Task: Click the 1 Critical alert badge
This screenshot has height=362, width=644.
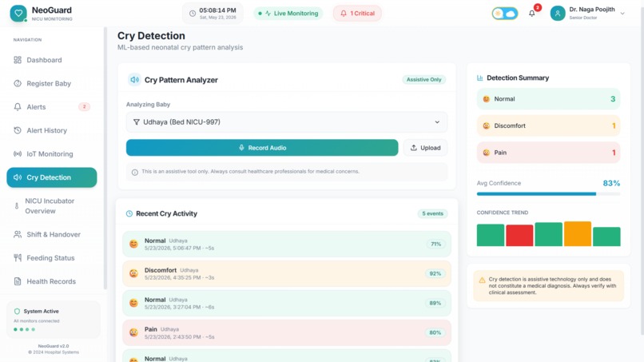Action: pos(357,14)
